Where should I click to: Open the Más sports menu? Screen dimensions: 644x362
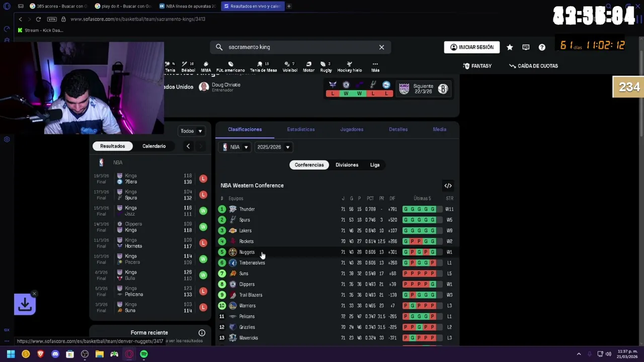375,67
